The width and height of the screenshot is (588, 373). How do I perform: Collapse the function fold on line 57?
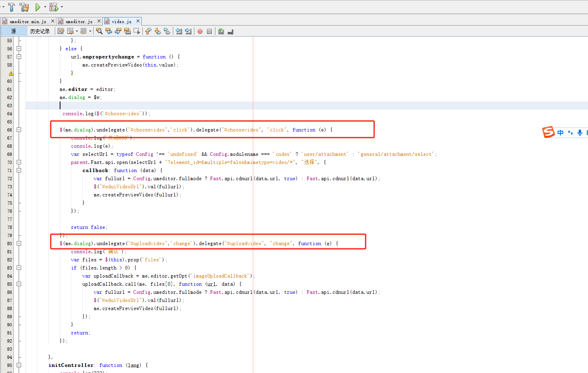(x=19, y=57)
